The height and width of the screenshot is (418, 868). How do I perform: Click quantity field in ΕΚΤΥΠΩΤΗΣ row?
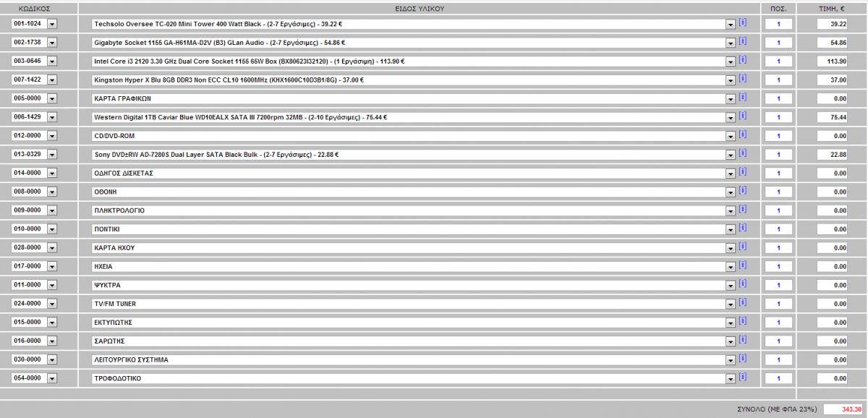pyautogui.click(x=778, y=323)
